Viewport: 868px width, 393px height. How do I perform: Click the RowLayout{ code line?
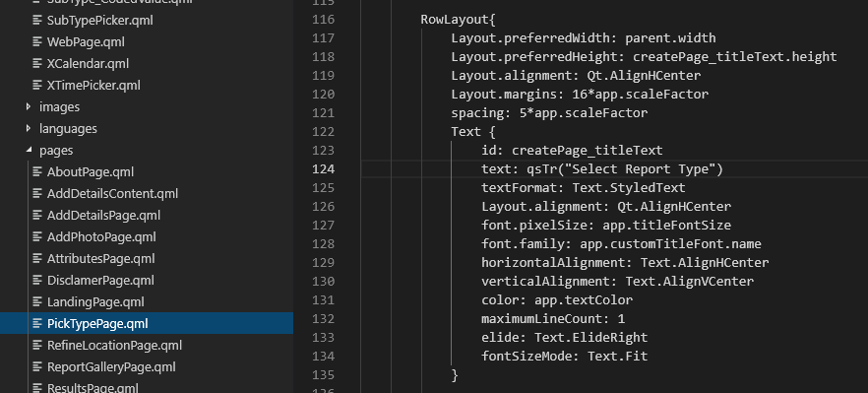tap(458, 20)
